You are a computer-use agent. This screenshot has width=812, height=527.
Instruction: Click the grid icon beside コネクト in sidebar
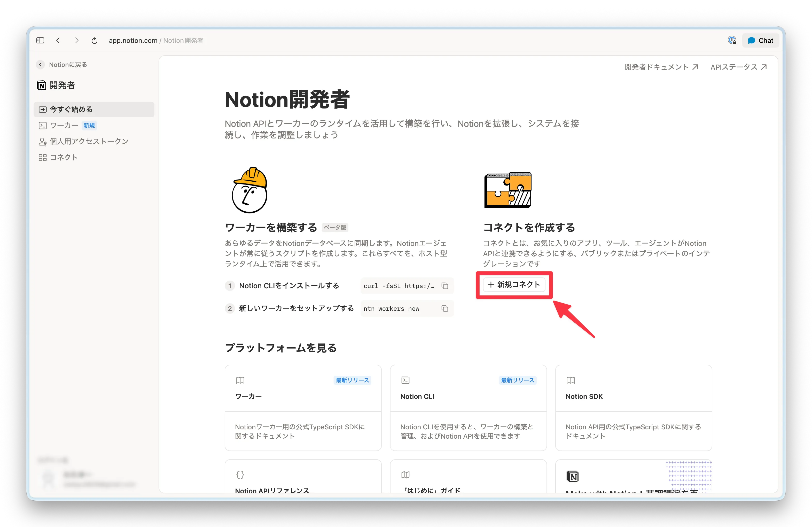pos(42,157)
